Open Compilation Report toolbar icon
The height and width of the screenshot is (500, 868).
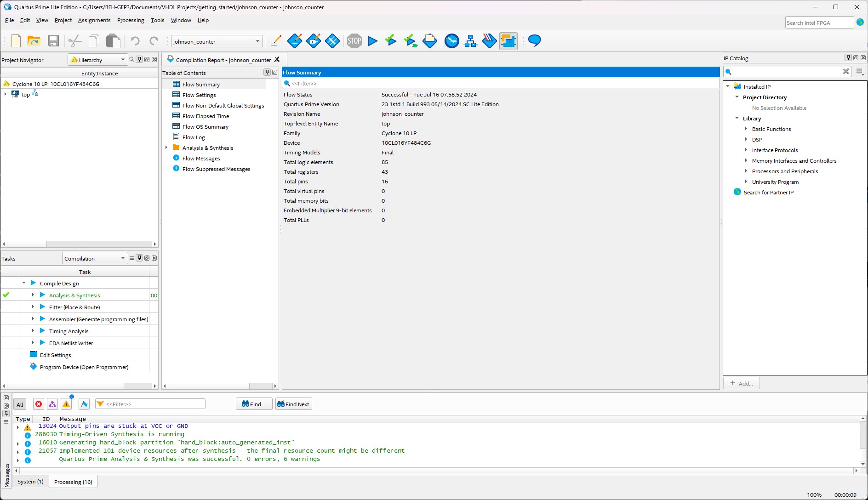tap(430, 41)
